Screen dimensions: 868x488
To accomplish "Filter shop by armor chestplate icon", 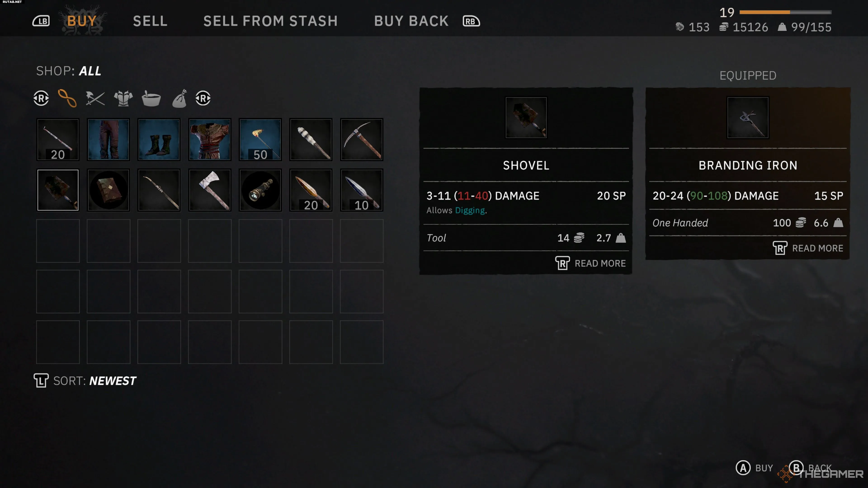I will [123, 98].
